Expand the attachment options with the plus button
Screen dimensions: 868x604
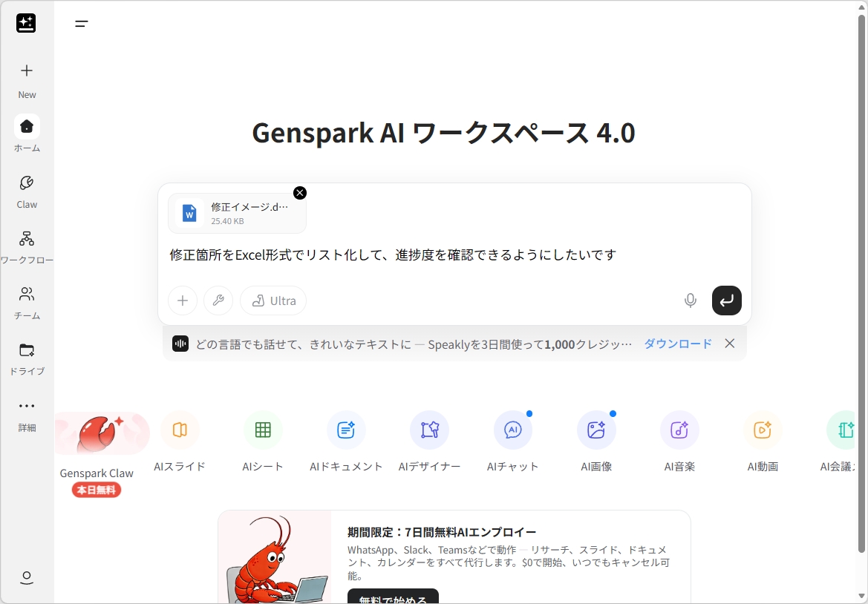click(183, 301)
